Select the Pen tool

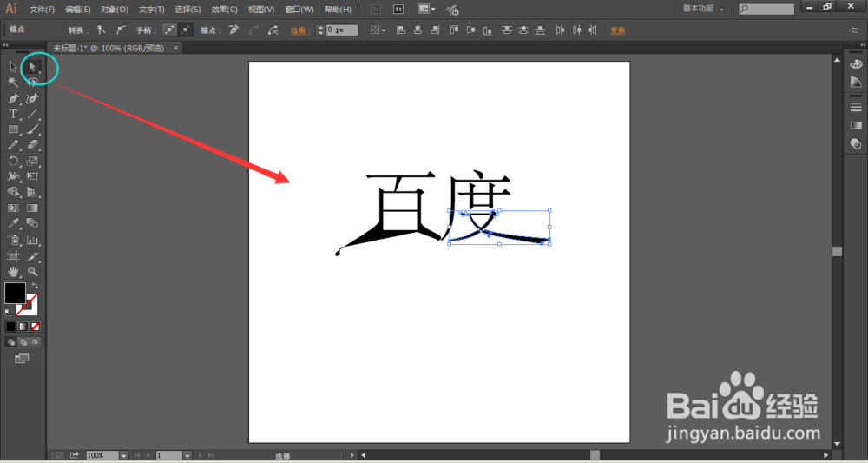(13, 99)
